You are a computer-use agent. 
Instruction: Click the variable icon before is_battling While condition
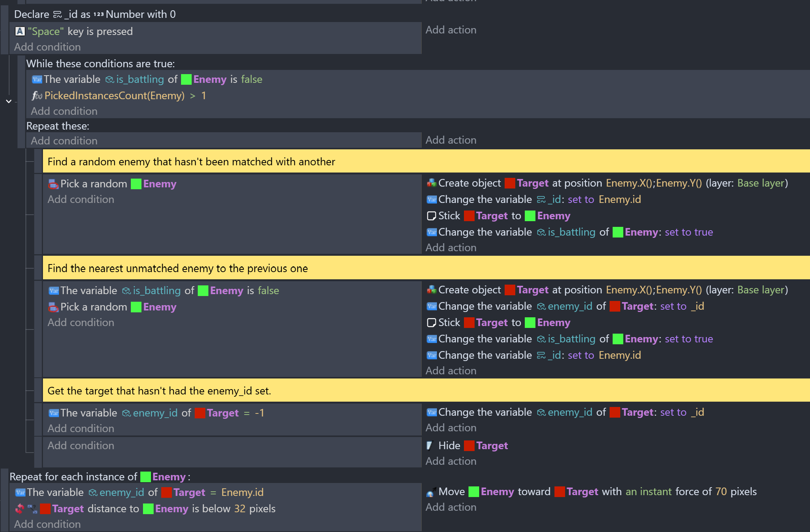point(37,79)
